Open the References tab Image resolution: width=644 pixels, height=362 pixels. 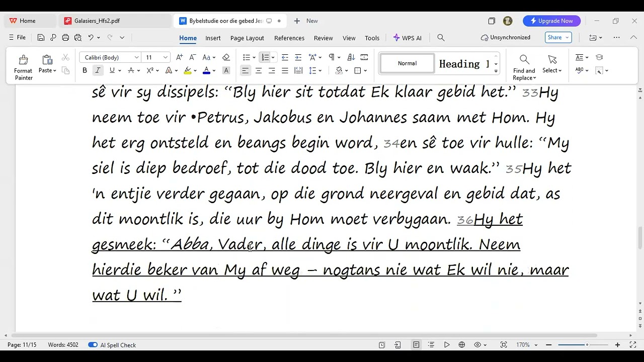coord(289,38)
